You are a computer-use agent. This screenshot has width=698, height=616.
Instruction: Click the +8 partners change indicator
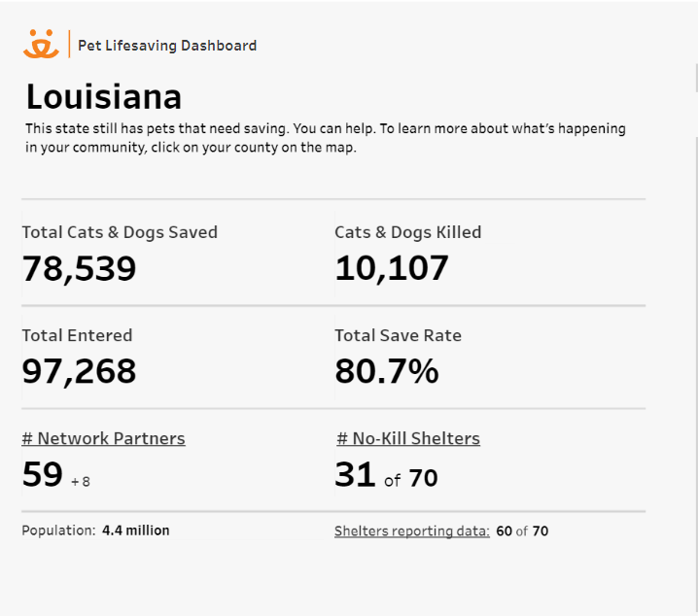(x=81, y=481)
